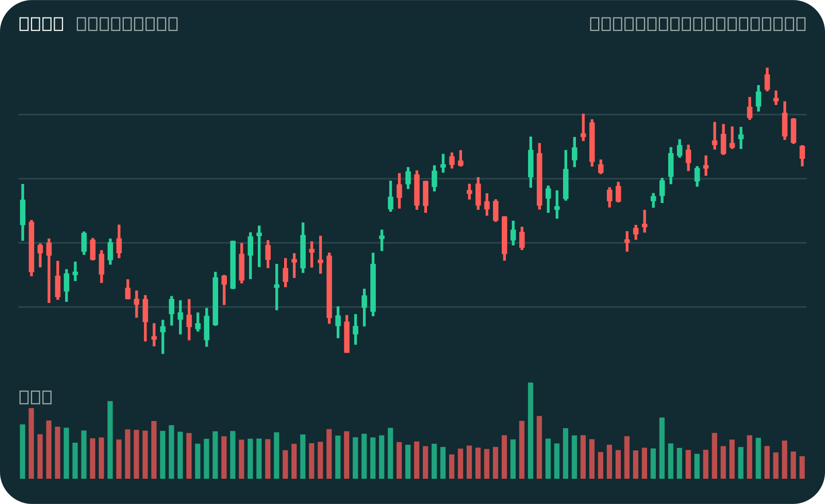This screenshot has height=504, width=825.
Task: Click the bold white chart title
Action: coord(41,24)
